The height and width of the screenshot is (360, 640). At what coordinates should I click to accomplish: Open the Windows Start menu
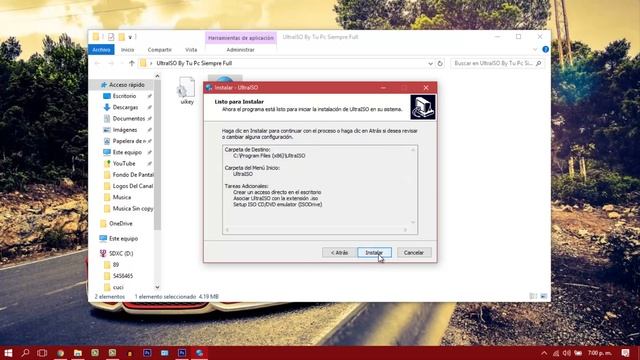click(x=8, y=353)
